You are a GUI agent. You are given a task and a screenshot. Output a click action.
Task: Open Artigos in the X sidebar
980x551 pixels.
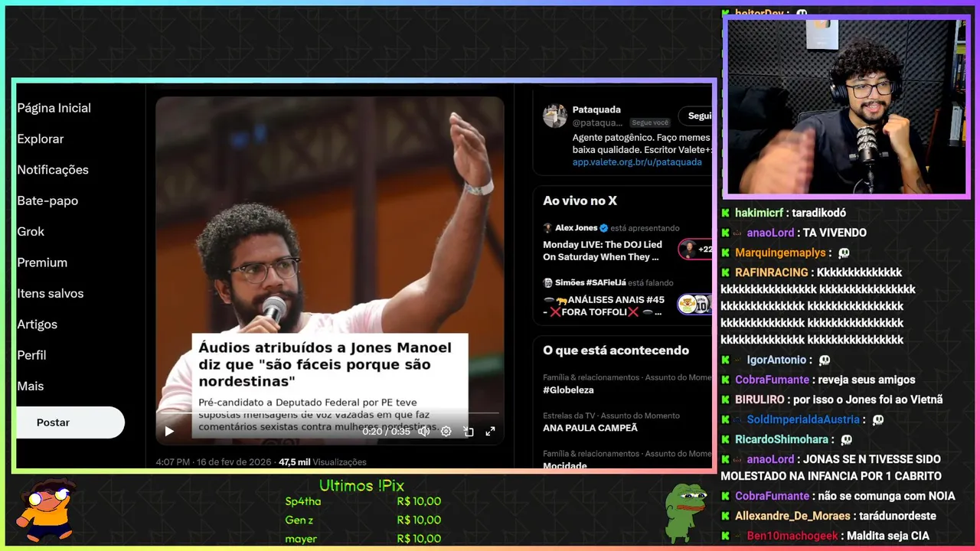(x=37, y=324)
